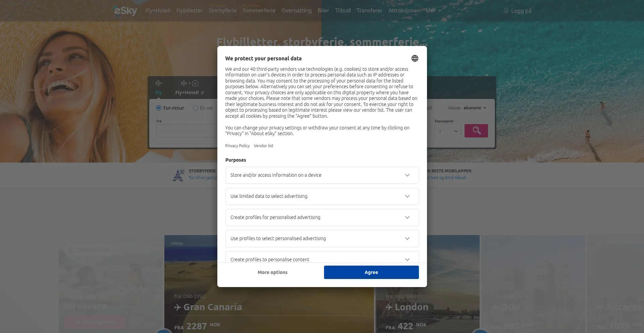Open Overnatting in the top navigation
This screenshot has height=333, width=644.
point(297,11)
